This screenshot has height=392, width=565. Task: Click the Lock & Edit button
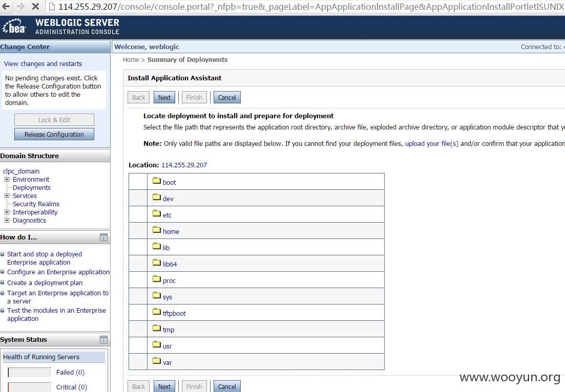(x=54, y=120)
